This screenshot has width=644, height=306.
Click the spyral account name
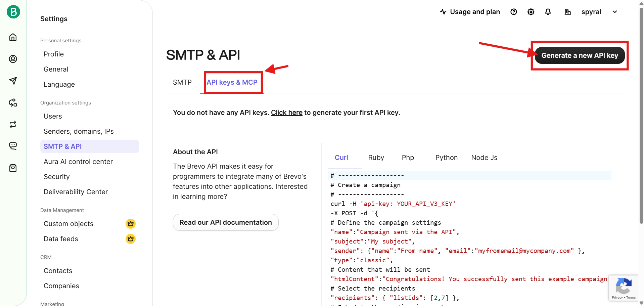591,12
